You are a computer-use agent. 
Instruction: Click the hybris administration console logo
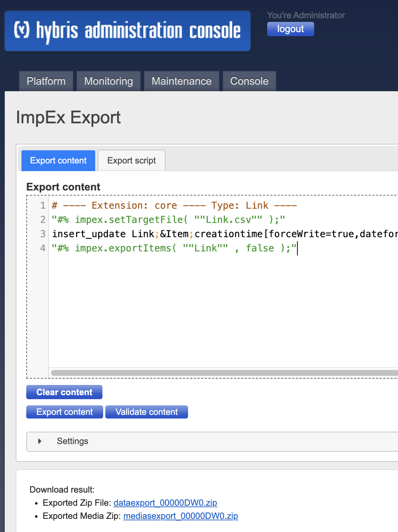(128, 31)
